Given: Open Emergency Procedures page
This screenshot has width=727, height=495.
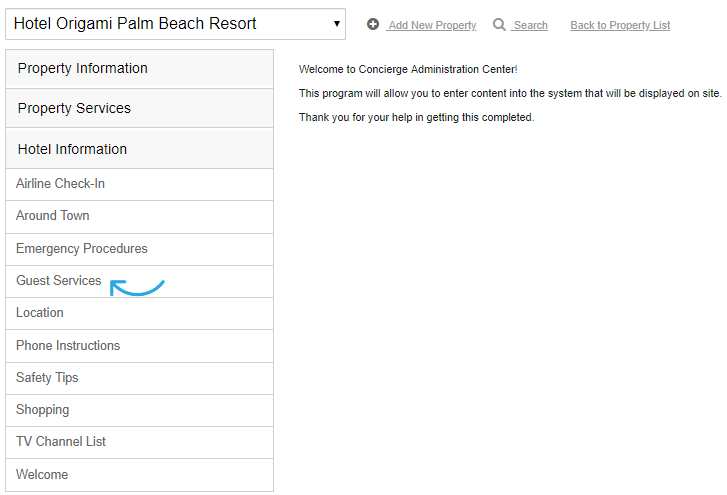Looking at the screenshot, I should pos(140,249).
